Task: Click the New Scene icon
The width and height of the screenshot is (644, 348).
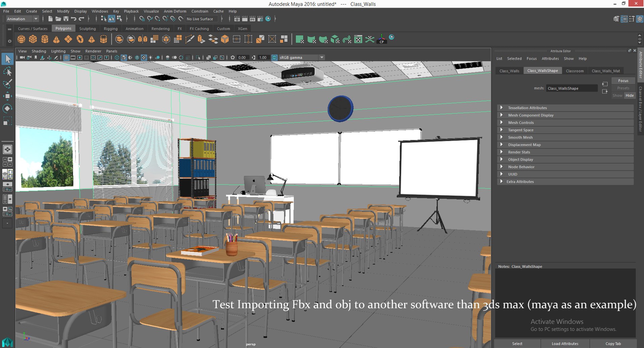Action: pos(50,19)
